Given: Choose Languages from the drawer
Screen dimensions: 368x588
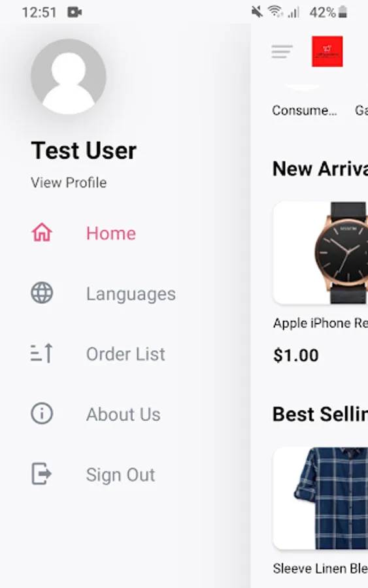Looking at the screenshot, I should pos(131,293).
